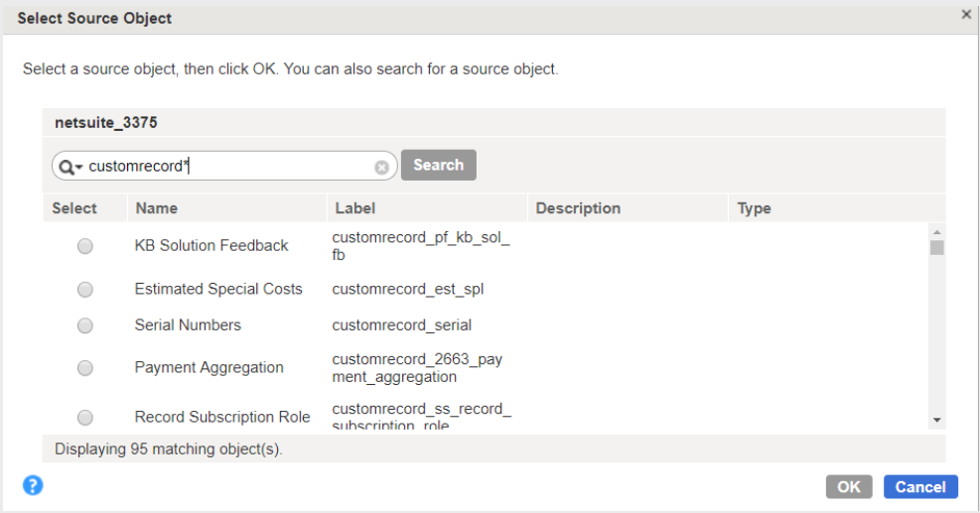Click the scrollbar down arrow

(937, 420)
